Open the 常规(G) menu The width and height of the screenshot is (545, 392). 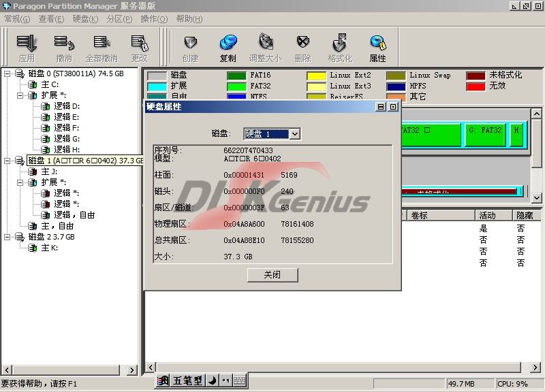click(17, 19)
